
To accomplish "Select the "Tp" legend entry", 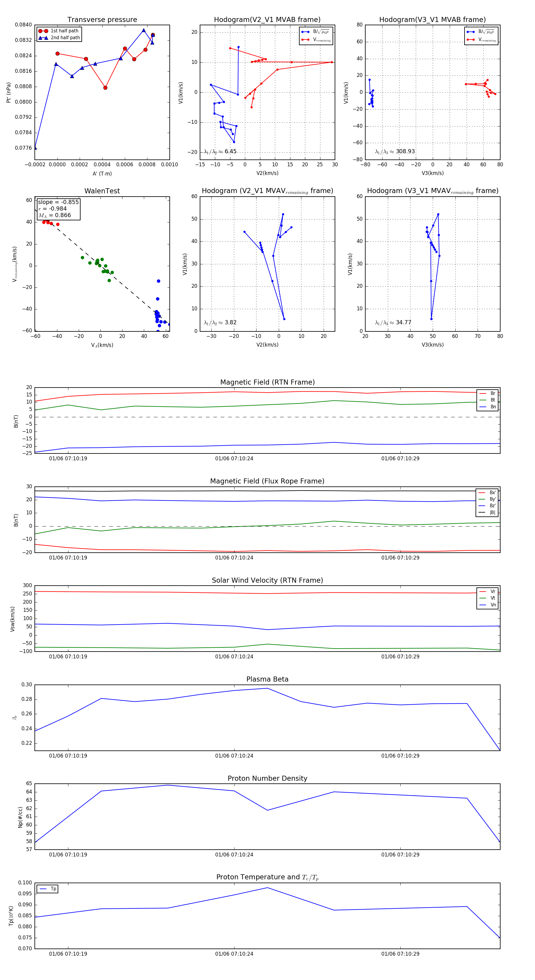I will 48,889.
